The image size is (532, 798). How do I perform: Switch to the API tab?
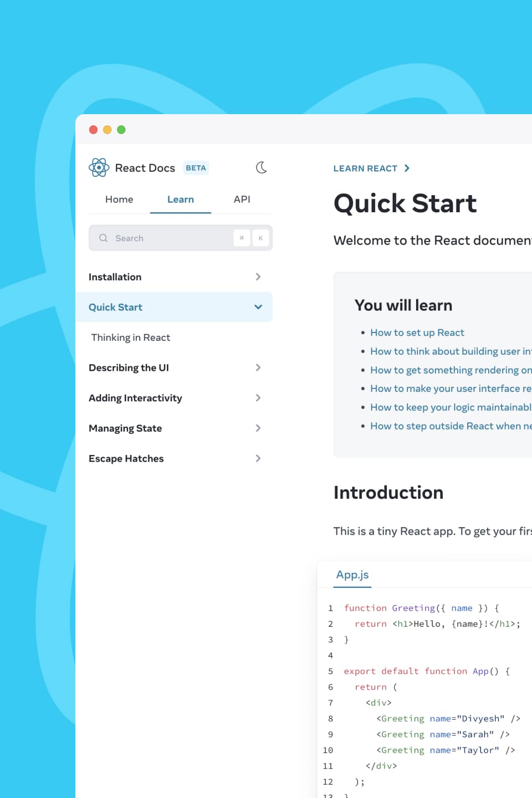pos(242,199)
